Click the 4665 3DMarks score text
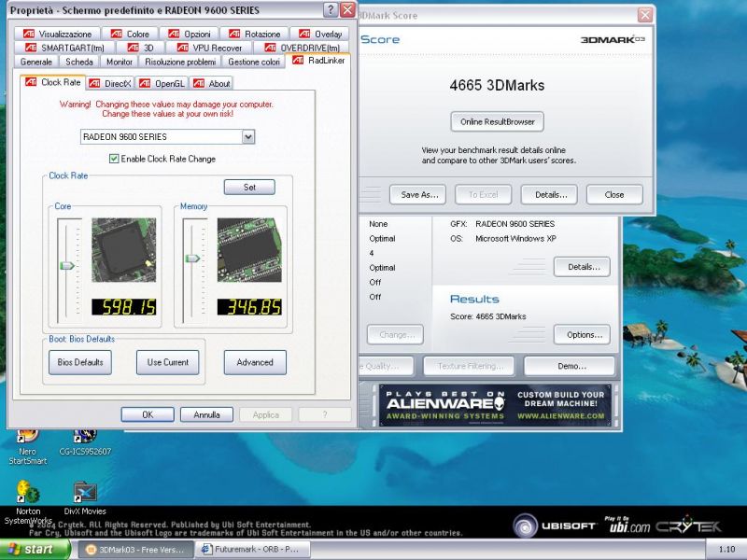The height and width of the screenshot is (560, 747). pyautogui.click(x=497, y=85)
